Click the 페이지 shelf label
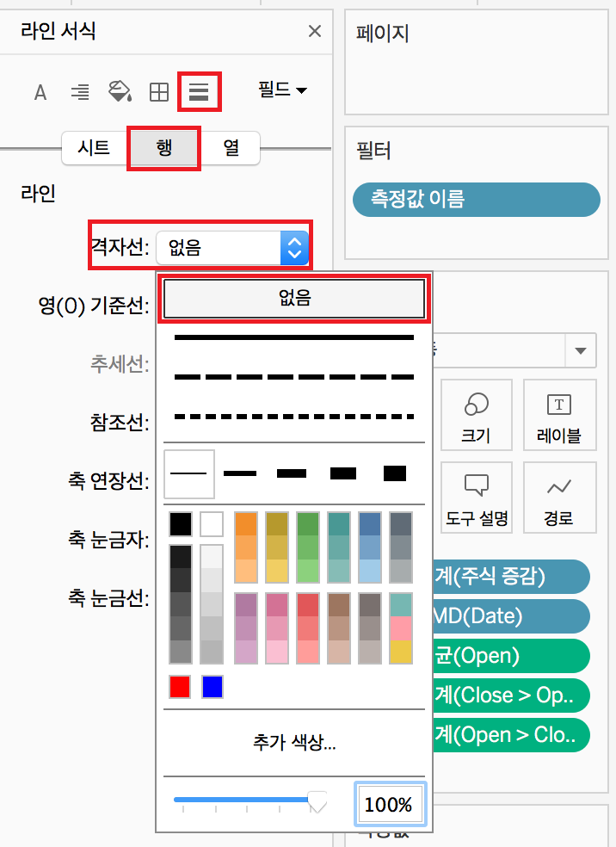616x847 pixels. tap(382, 34)
